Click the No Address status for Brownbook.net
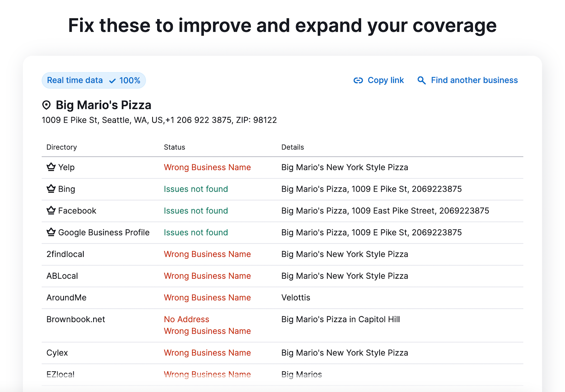This screenshot has width=565, height=392. (186, 319)
